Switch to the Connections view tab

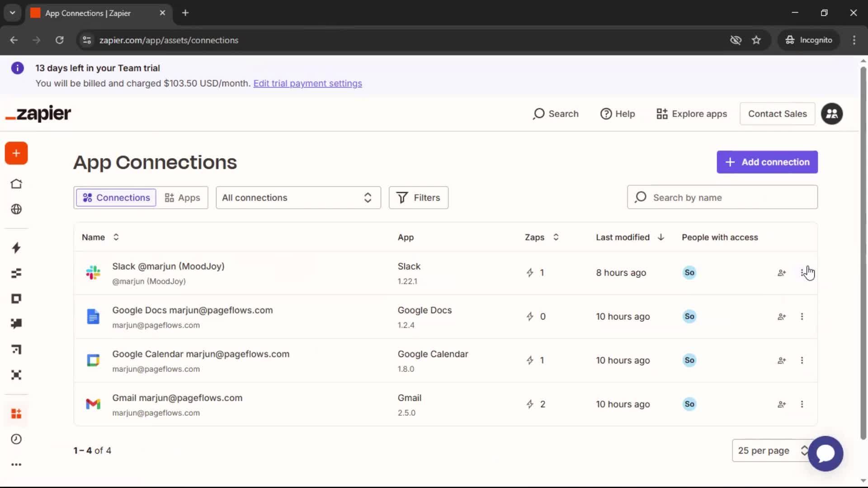[x=116, y=198]
